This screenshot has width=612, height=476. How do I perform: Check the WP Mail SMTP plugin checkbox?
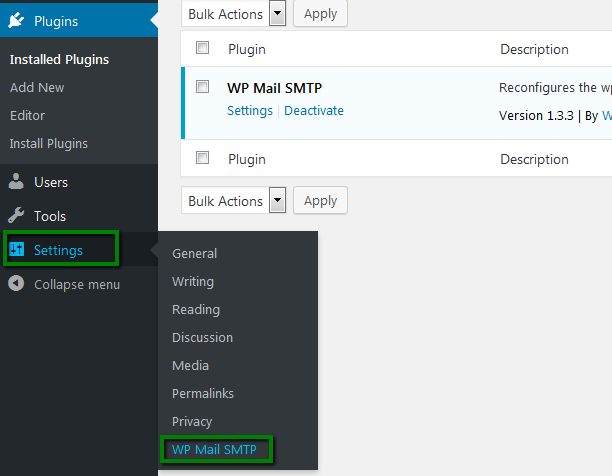click(202, 87)
